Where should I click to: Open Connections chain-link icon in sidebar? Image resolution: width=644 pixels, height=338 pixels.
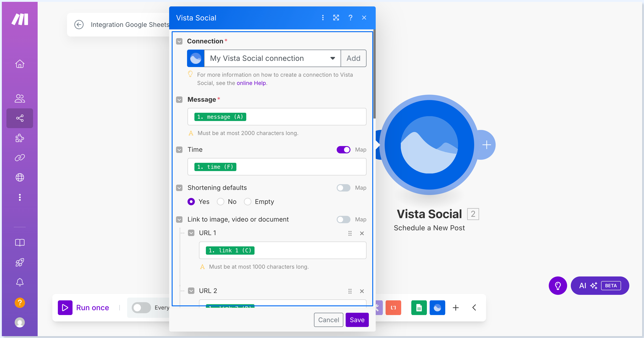pyautogui.click(x=20, y=158)
